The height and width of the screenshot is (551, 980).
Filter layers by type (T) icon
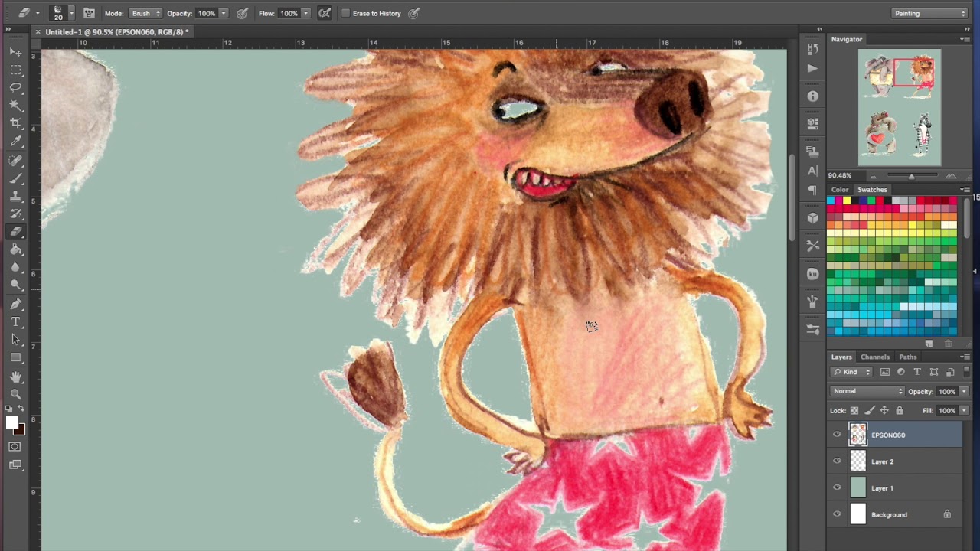[917, 372]
